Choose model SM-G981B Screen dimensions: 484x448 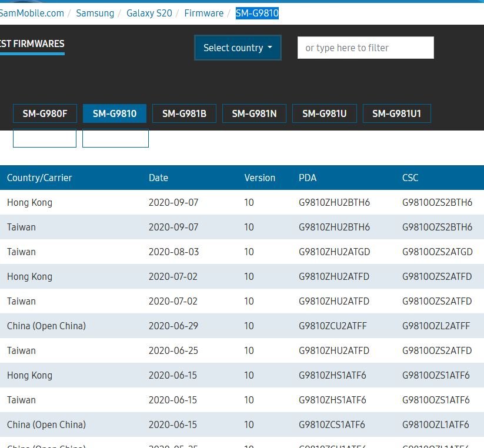(x=184, y=113)
